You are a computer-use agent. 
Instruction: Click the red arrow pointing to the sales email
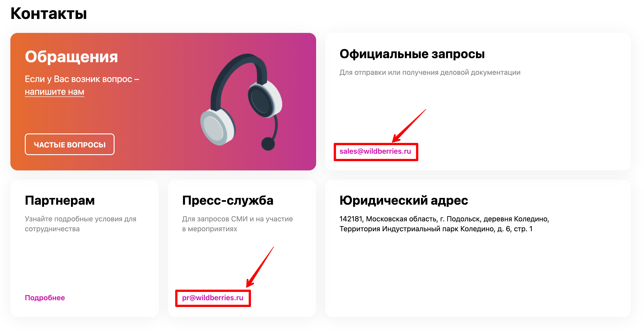click(x=409, y=126)
